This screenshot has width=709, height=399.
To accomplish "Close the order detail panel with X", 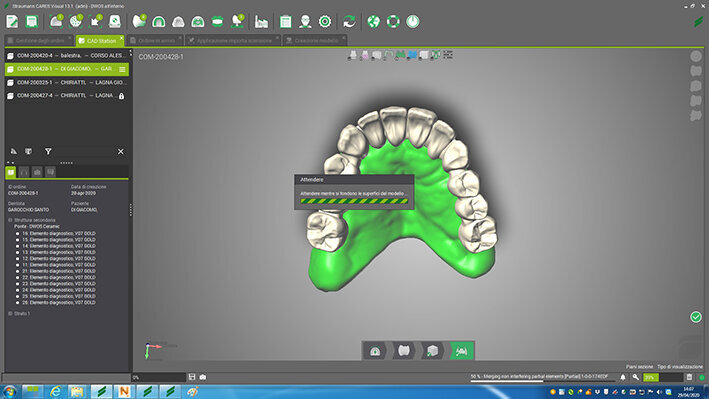I will pyautogui.click(x=121, y=152).
